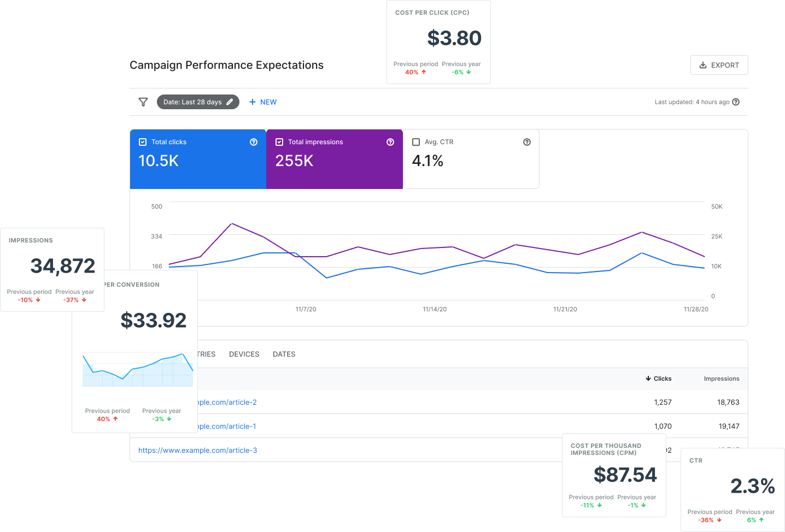Open help icon on Avg. CTR card
Image resolution: width=785 pixels, height=532 pixels.
click(x=527, y=142)
